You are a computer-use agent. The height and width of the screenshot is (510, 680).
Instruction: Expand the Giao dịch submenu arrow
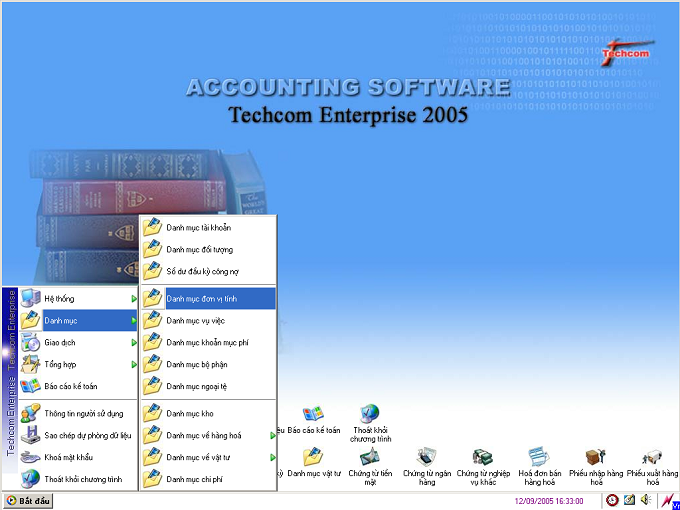(x=134, y=343)
